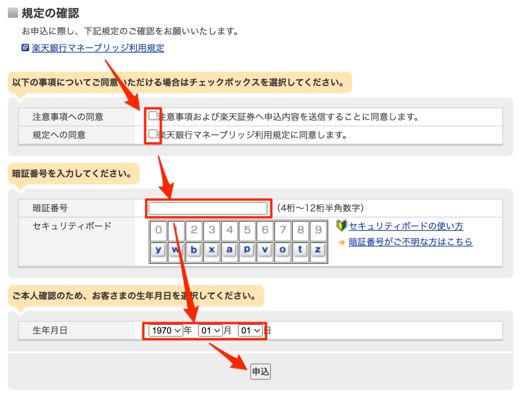The image size is (532, 409).
Task: Open the birth day dropdown
Action: tap(250, 330)
